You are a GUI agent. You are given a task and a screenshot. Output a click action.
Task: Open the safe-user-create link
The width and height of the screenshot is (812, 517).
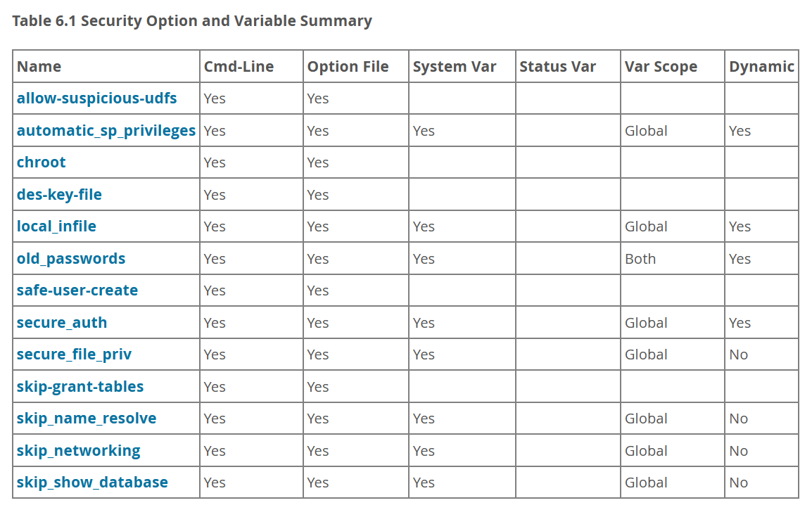pyautogui.click(x=77, y=291)
